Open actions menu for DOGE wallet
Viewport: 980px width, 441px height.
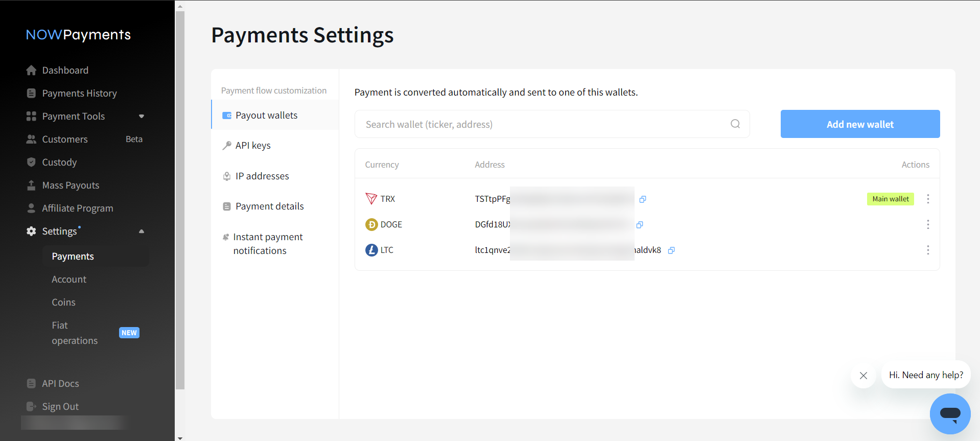[x=928, y=224]
